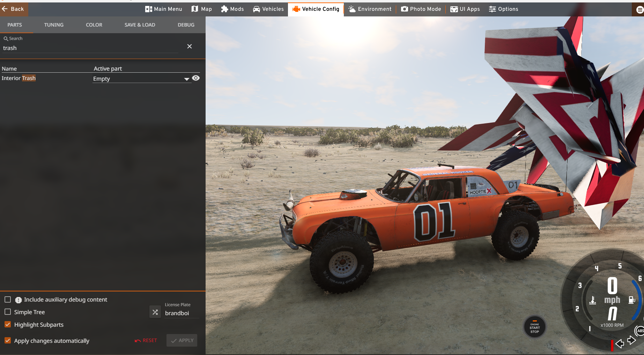The width and height of the screenshot is (644, 355).
Task: Open the Interior Trash active part dropdown
Action: point(141,79)
